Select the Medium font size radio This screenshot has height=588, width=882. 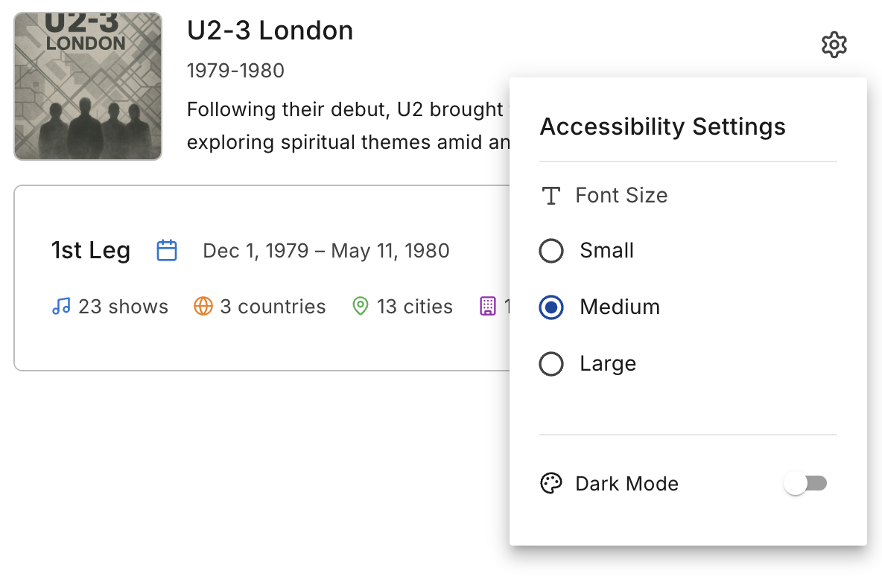[x=551, y=307]
